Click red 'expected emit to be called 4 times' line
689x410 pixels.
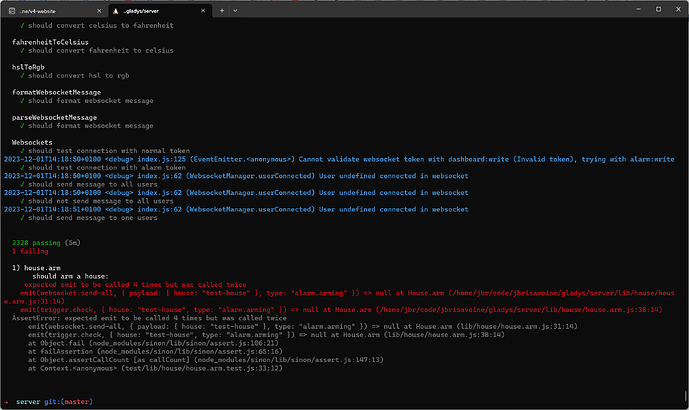(x=135, y=284)
